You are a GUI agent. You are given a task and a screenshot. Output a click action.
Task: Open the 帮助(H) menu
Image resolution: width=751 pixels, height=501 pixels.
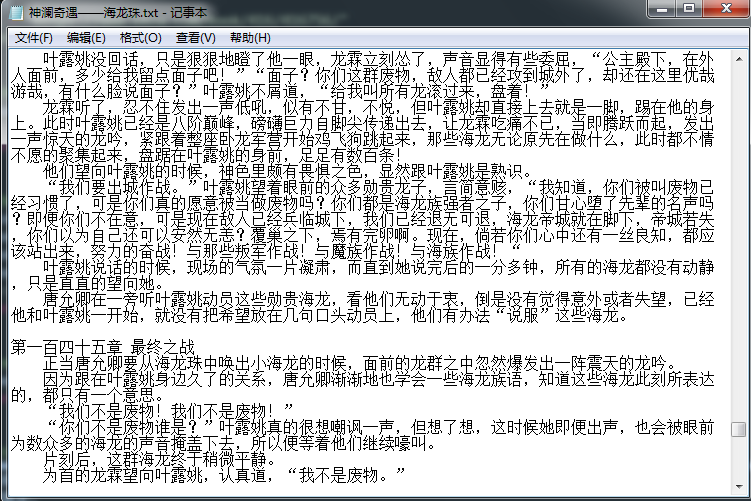tap(250, 38)
